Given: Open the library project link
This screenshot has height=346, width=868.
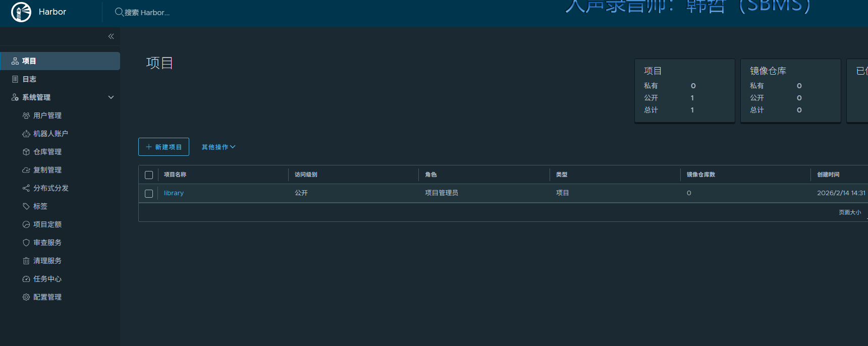Looking at the screenshot, I should [174, 193].
